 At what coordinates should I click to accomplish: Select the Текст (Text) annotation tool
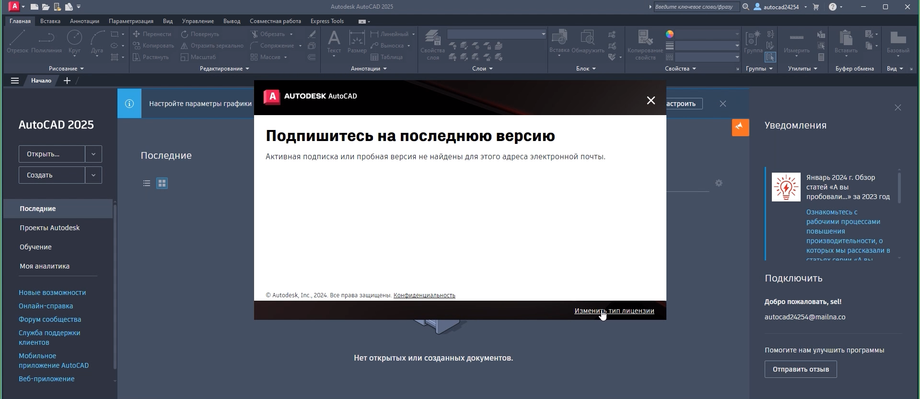point(333,42)
